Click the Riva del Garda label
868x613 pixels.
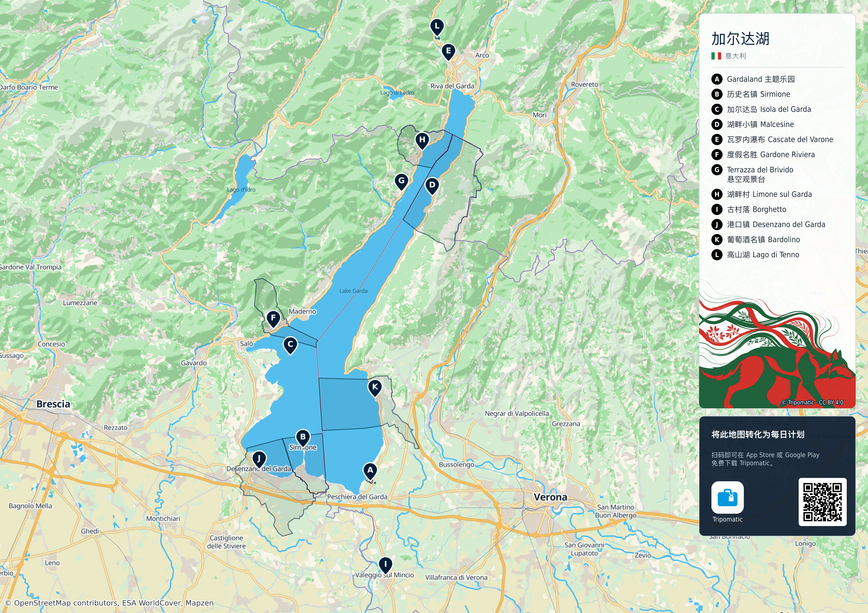(452, 86)
